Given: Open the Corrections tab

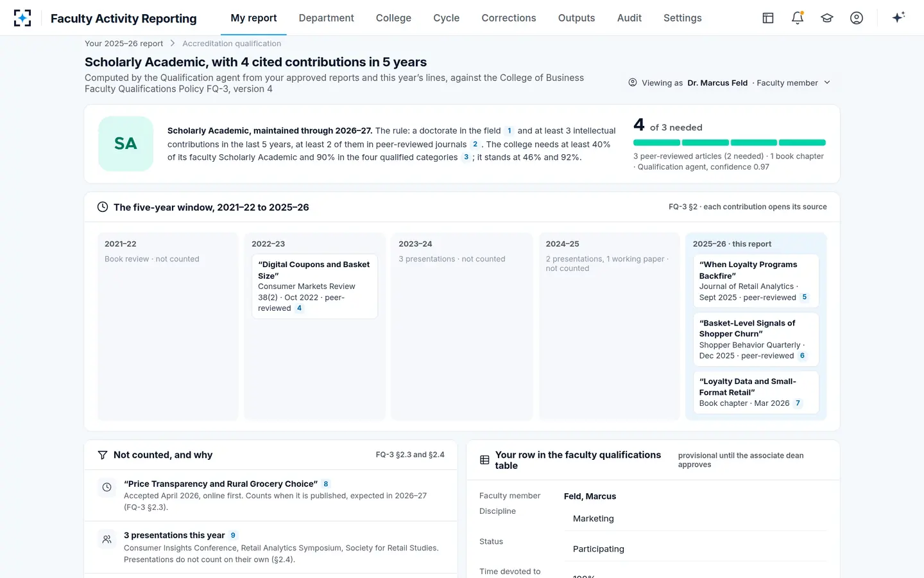Looking at the screenshot, I should coord(509,18).
